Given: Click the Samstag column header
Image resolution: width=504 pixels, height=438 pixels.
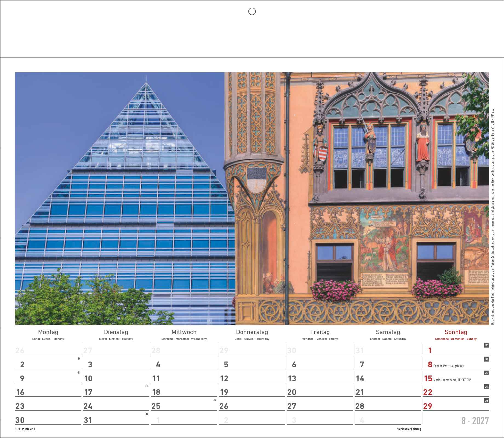Looking at the screenshot, I should tap(388, 332).
